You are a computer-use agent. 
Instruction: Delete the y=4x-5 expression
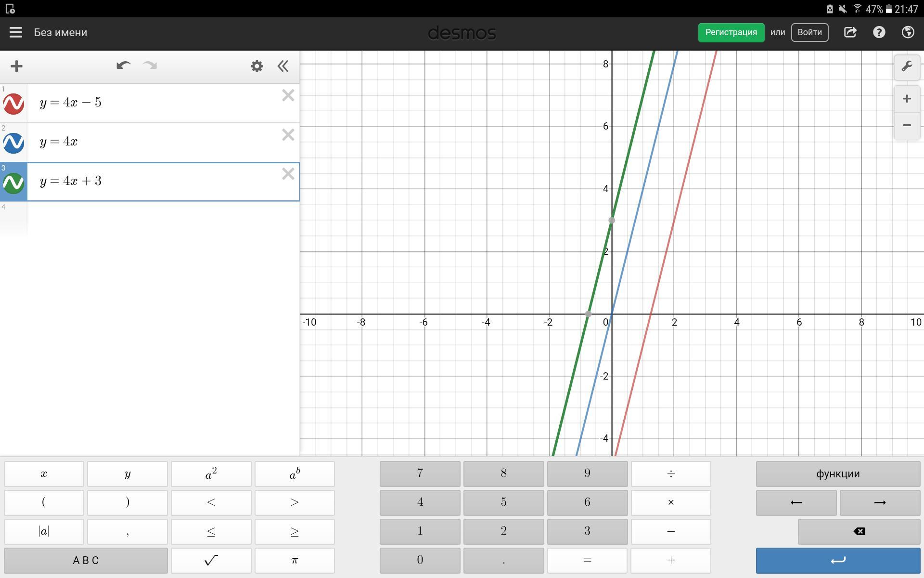click(288, 95)
